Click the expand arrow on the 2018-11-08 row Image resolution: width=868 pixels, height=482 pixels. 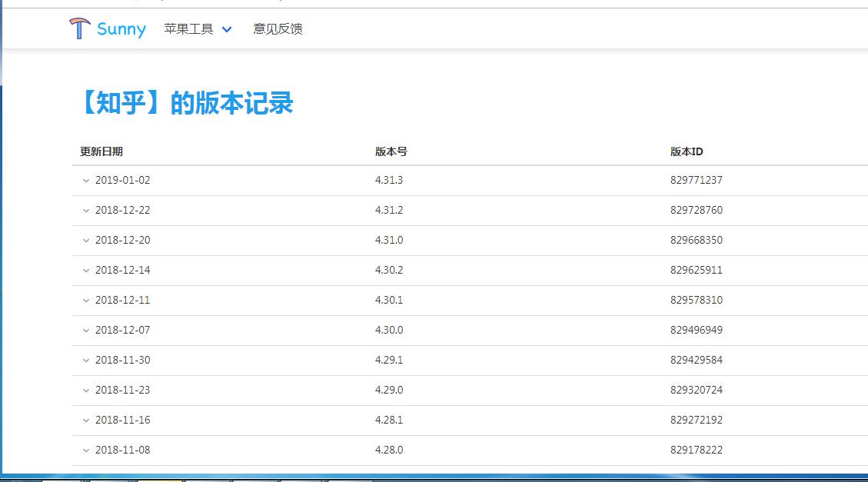click(85, 450)
